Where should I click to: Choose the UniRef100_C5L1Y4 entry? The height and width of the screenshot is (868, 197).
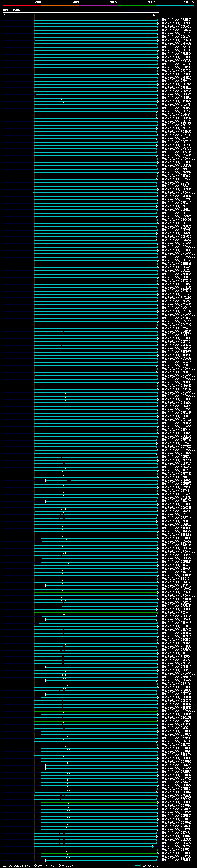click(177, 460)
